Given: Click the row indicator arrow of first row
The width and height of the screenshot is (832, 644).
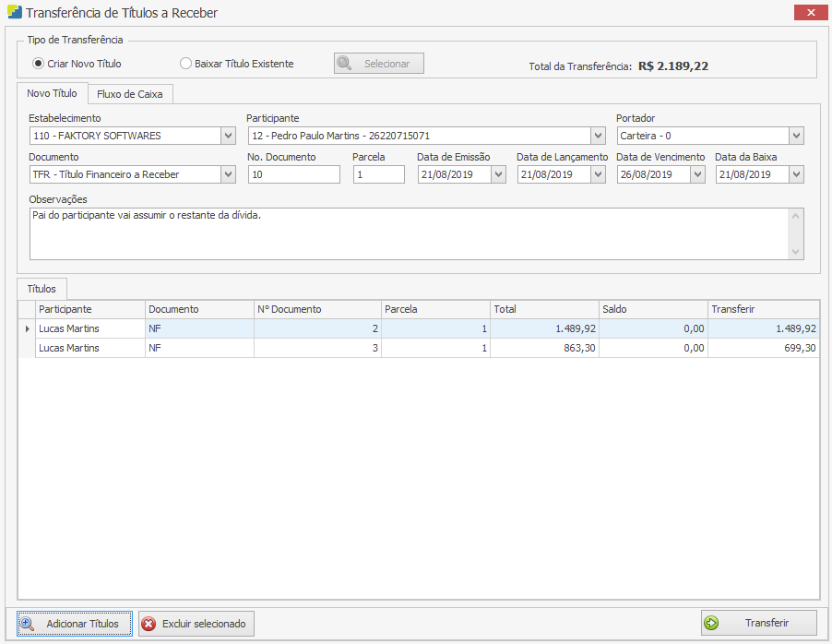Looking at the screenshot, I should coord(27,328).
